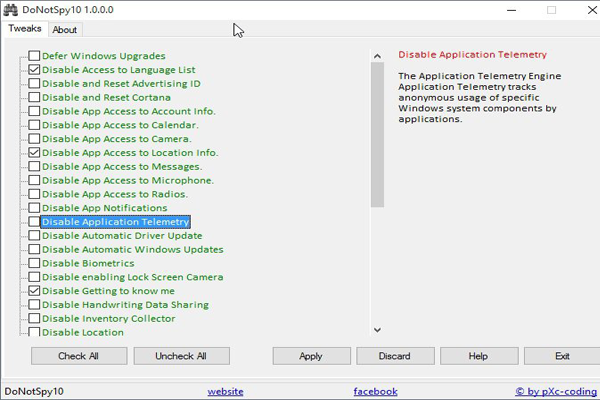Select the Tweaks tab
Screen dimensions: 600x400
tap(25, 28)
